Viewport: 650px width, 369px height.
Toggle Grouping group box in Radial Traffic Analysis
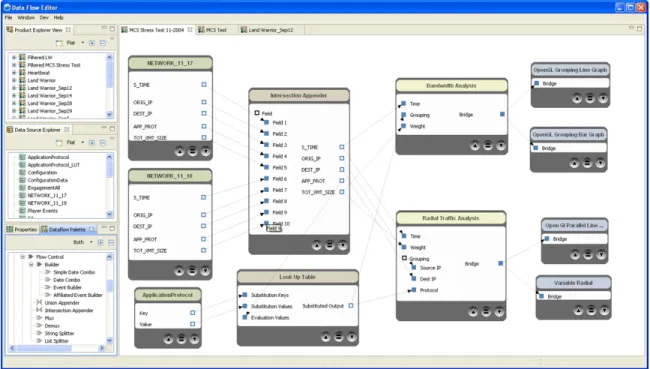pyautogui.click(x=404, y=258)
